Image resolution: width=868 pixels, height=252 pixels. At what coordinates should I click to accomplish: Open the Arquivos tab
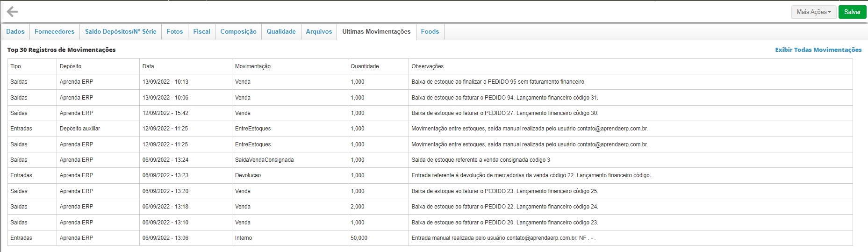(319, 32)
